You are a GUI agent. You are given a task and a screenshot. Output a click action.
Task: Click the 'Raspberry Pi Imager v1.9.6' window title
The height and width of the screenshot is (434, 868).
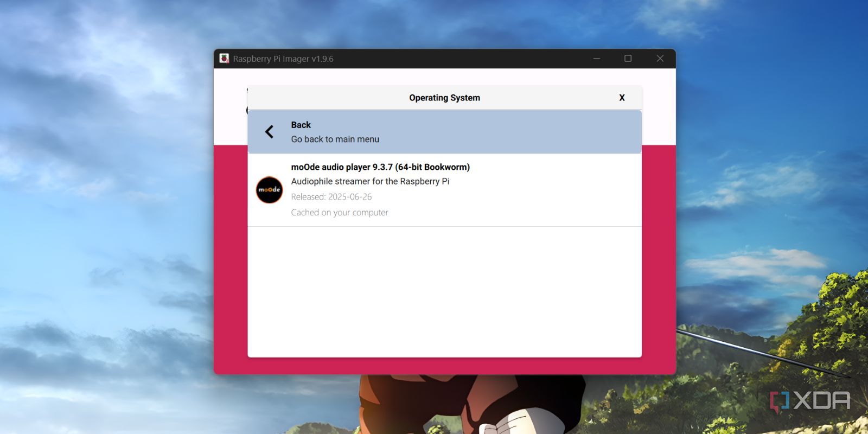click(x=283, y=59)
